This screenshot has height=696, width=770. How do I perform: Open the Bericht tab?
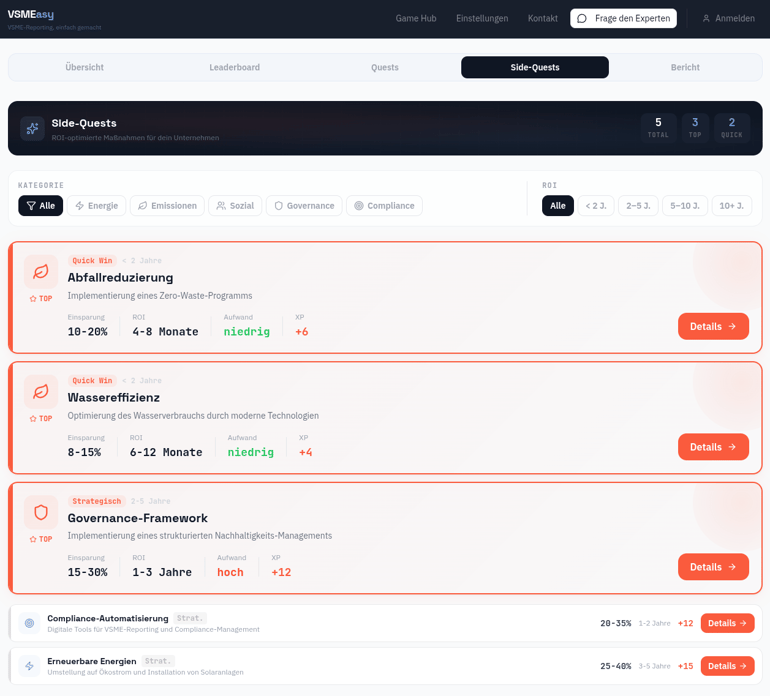click(685, 67)
